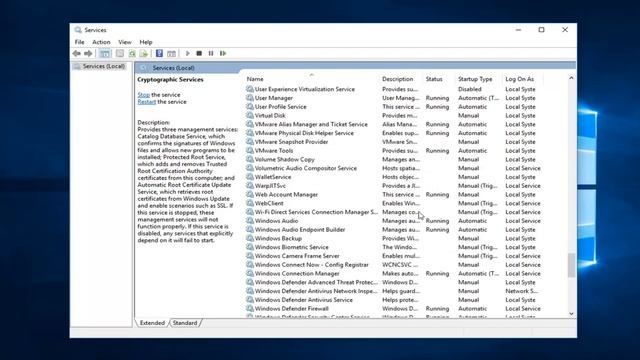Viewport: 640px width, 360px height.
Task: Click the Services title bar icon
Action: pos(78,30)
